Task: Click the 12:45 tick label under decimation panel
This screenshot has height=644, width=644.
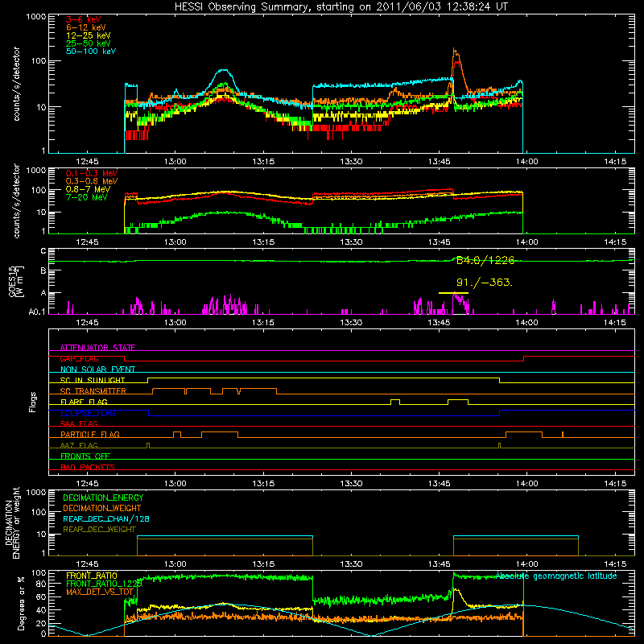Action: [87, 564]
